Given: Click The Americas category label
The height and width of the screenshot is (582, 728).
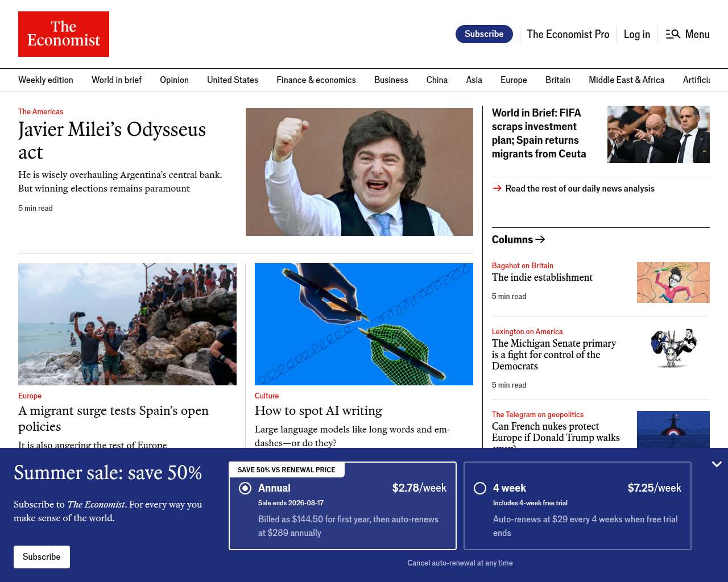Looking at the screenshot, I should coord(40,111).
